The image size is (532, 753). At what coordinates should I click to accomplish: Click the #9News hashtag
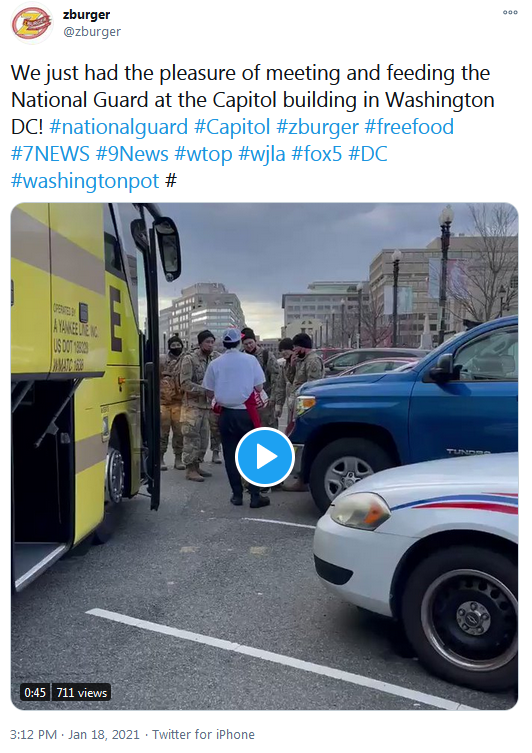point(132,154)
